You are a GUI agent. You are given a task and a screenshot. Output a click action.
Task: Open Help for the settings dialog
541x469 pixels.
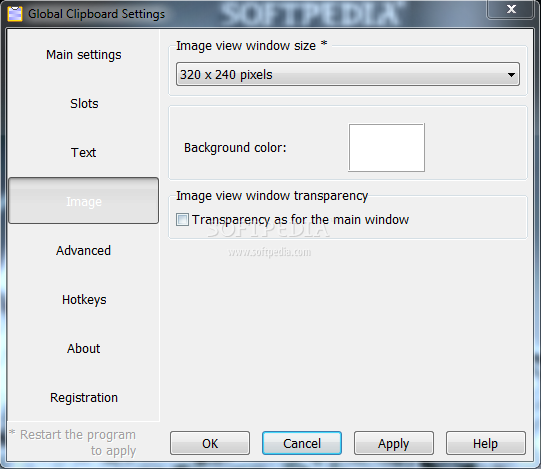(x=486, y=443)
